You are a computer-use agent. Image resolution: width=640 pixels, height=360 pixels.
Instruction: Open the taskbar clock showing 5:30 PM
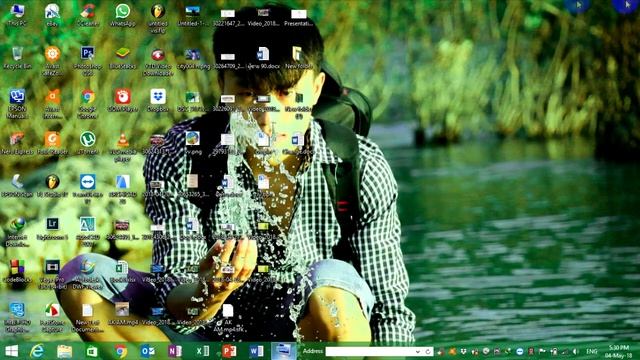click(619, 351)
